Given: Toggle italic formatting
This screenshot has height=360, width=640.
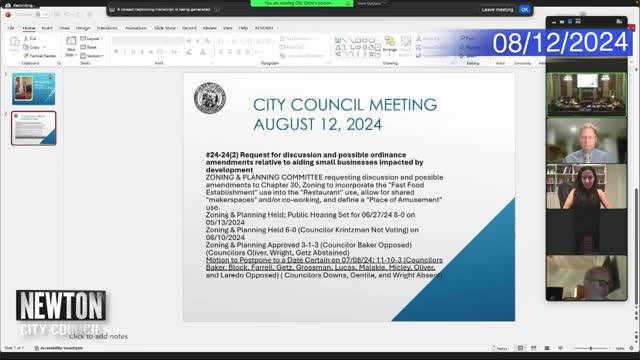Looking at the screenshot, I should pyautogui.click(x=125, y=52).
